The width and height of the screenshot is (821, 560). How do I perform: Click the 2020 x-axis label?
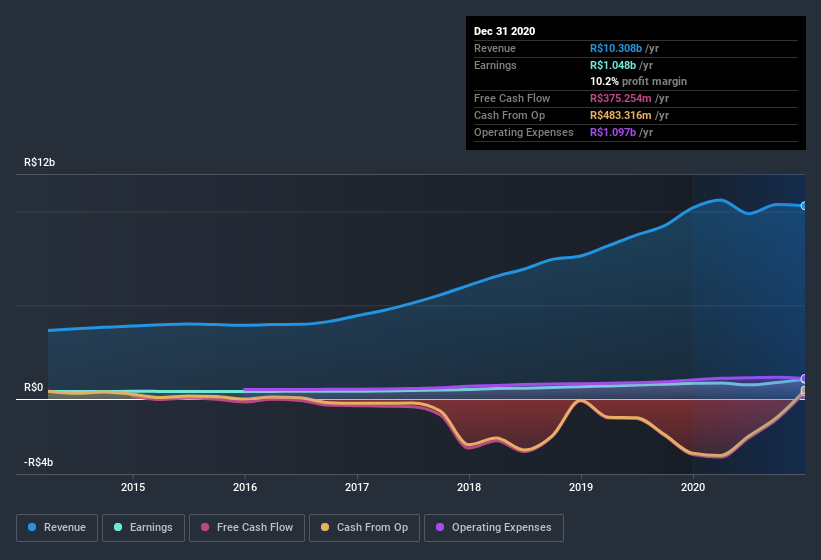tap(693, 487)
